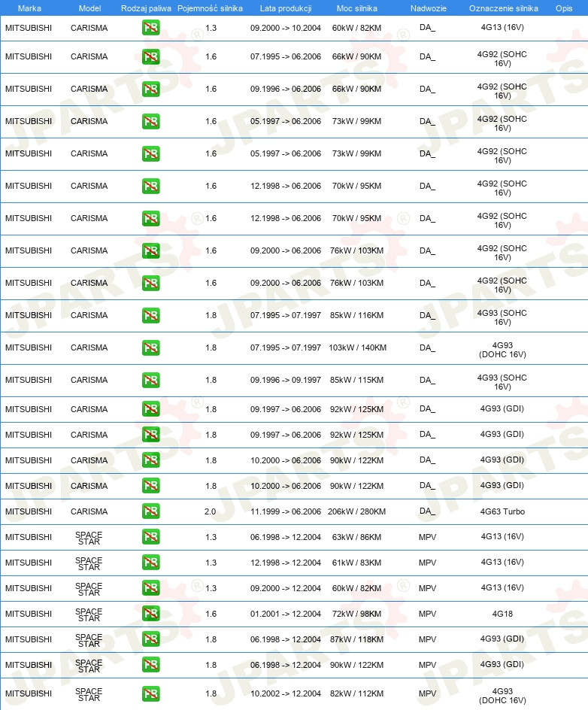
Task: Select production dates 09.2000 -> 12.2004
Action: click(x=286, y=588)
